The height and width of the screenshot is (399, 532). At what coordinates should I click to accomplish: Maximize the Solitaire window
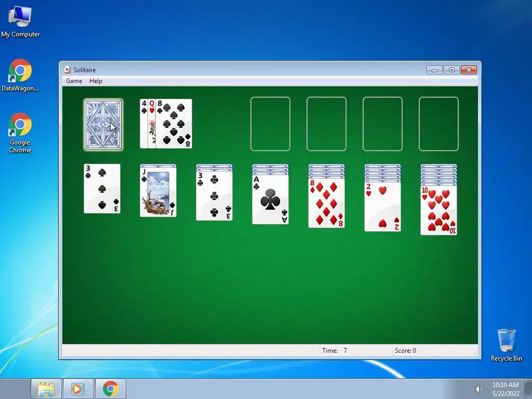coord(451,70)
